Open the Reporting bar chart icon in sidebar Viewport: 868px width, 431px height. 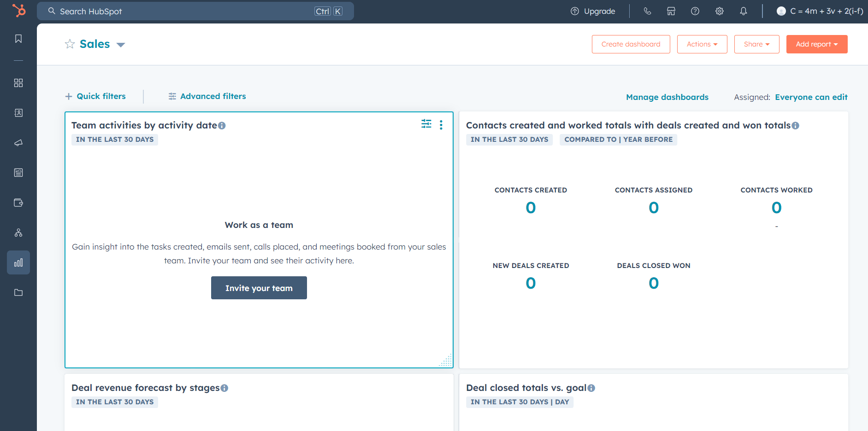pos(18,262)
